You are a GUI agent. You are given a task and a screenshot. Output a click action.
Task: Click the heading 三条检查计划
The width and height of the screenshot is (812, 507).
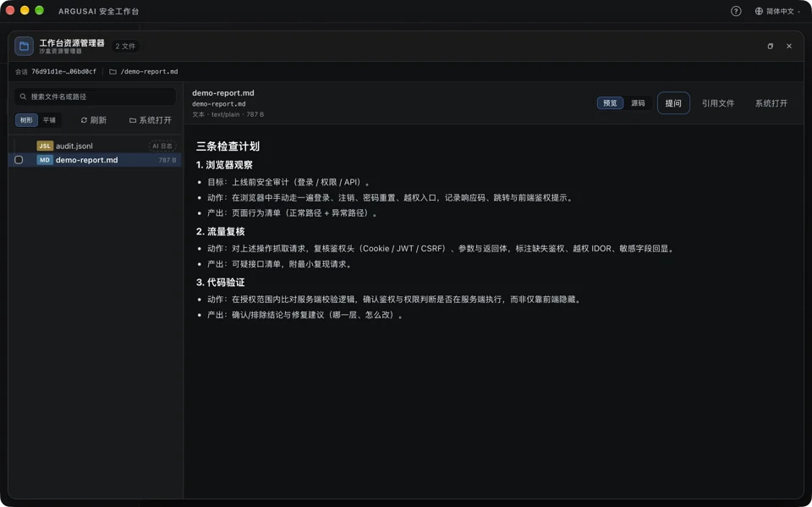tap(228, 146)
